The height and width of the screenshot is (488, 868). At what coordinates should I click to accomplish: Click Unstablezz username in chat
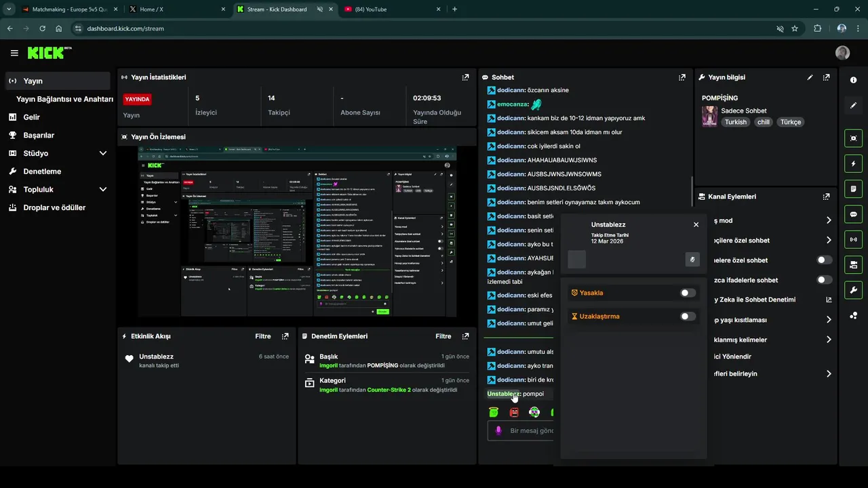(502, 394)
